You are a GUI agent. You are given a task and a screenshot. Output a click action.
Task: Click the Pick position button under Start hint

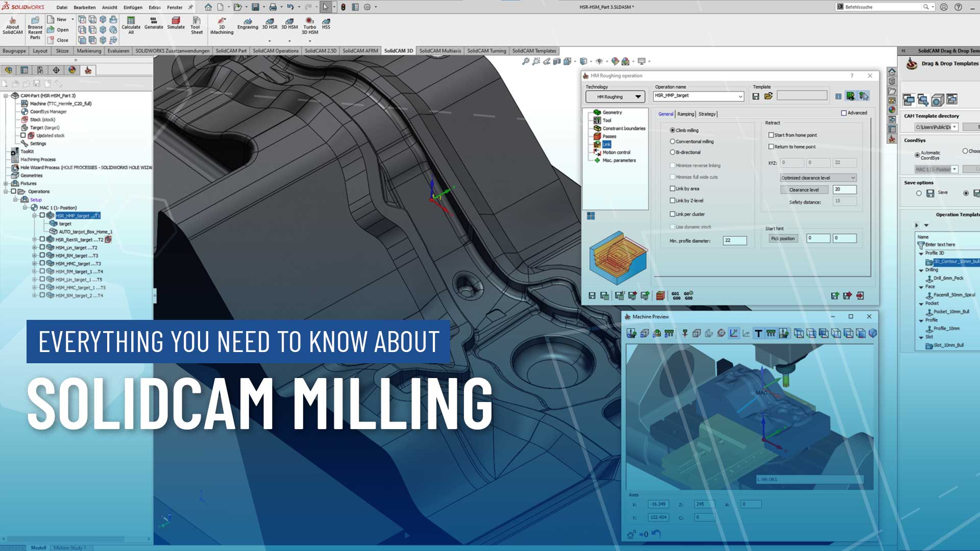click(782, 238)
